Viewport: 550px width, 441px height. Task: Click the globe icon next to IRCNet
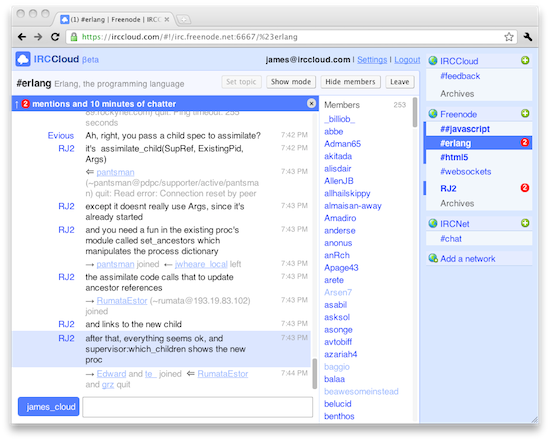coord(433,223)
